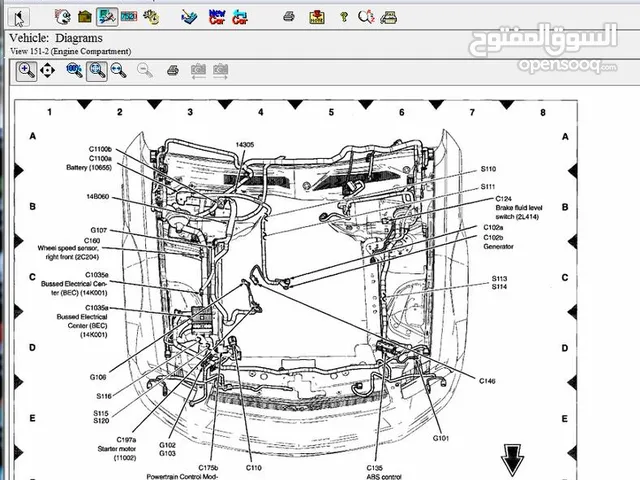
Task: Click the zoom to width magnifier
Action: (118, 70)
